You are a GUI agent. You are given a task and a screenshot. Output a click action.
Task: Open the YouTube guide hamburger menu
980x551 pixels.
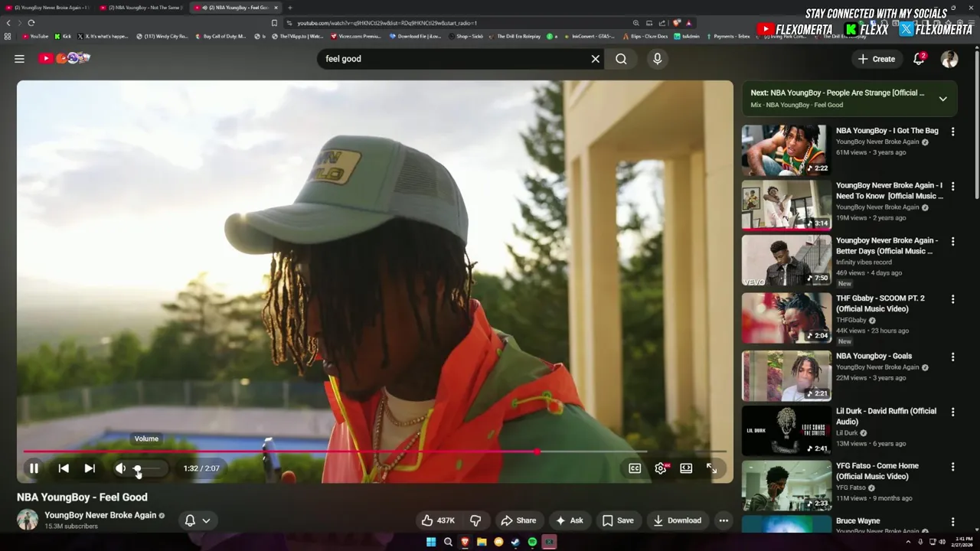coord(19,59)
